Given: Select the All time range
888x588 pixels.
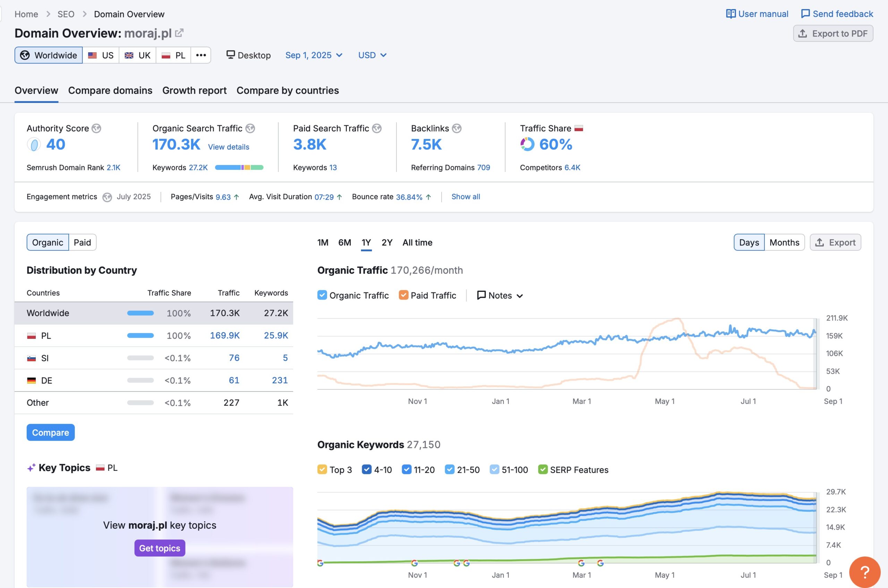Looking at the screenshot, I should tap(417, 243).
